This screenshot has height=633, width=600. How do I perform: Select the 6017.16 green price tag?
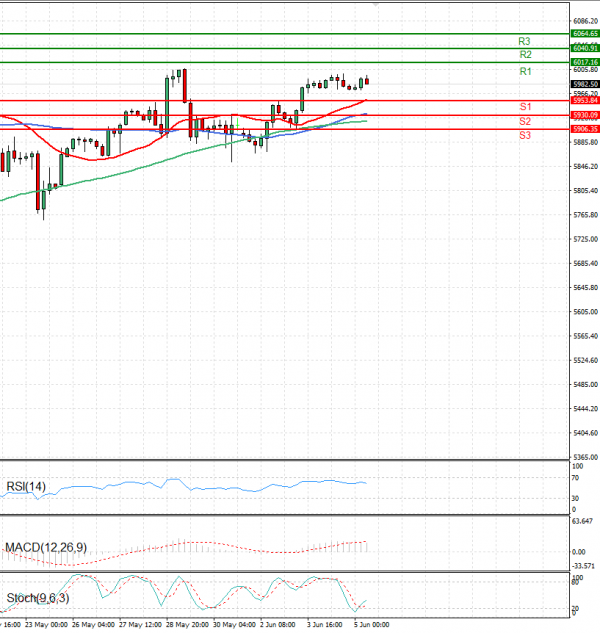click(x=585, y=62)
